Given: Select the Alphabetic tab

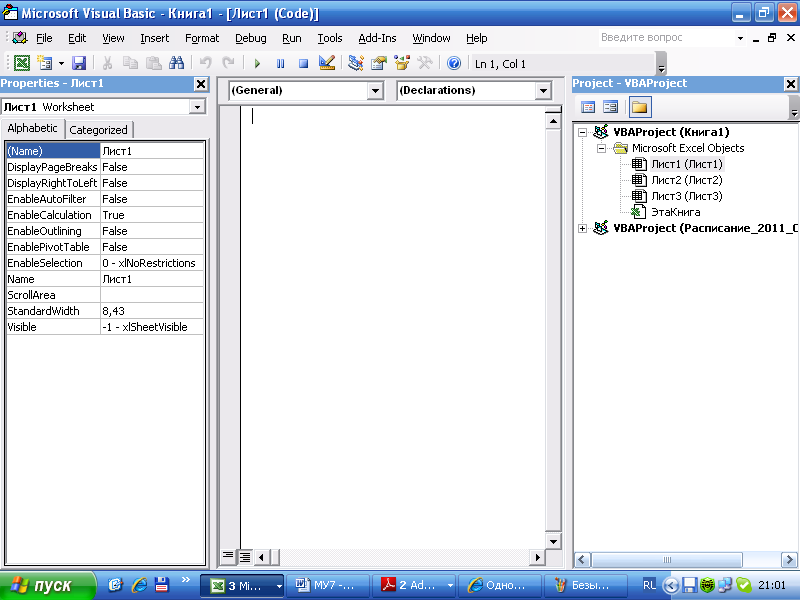Looking at the screenshot, I should pyautogui.click(x=33, y=128).
